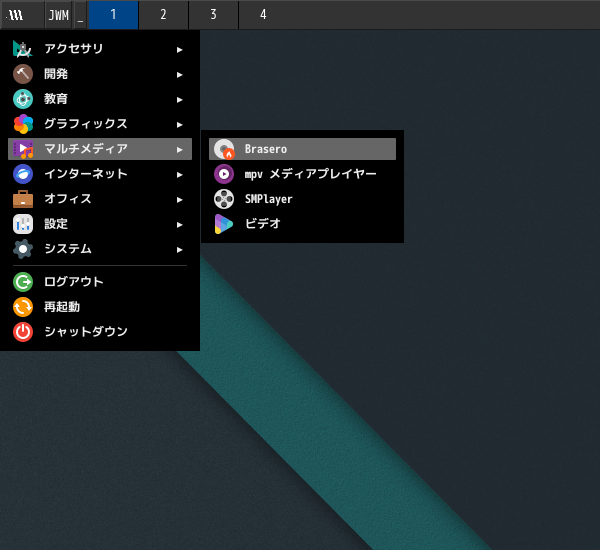Click the JWM button in the taskbar

coord(59,15)
